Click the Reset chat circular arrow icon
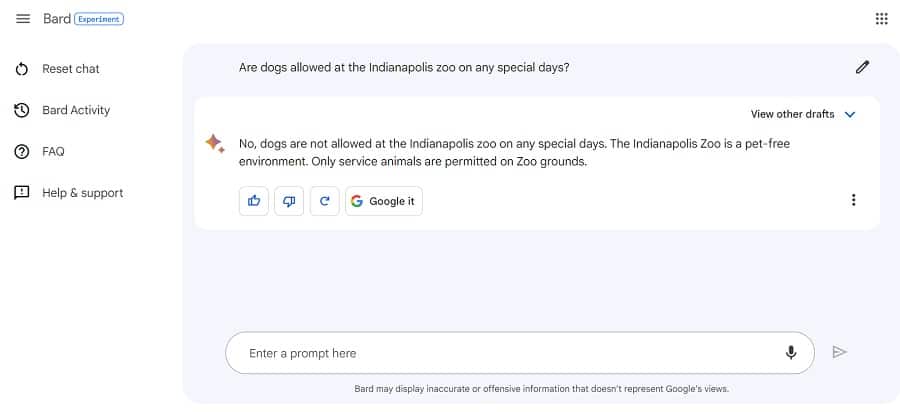 pyautogui.click(x=22, y=69)
